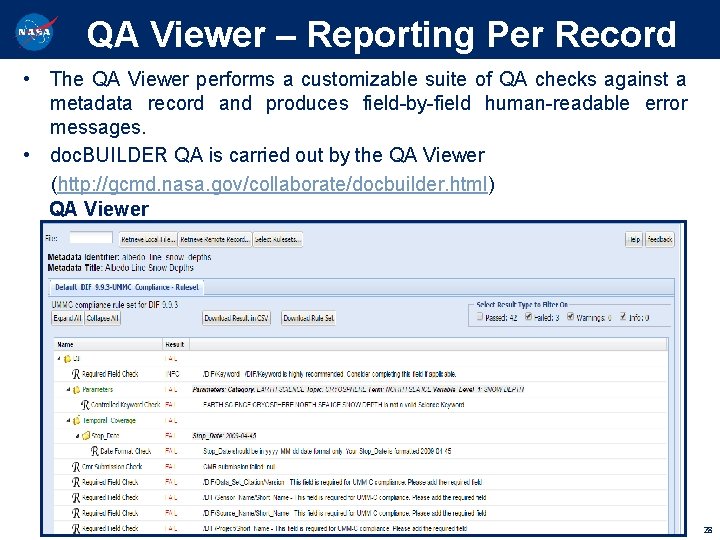The height and width of the screenshot is (540, 720).
Task: Collapse the Temporal_Coverage tree node
Action: click(68, 420)
